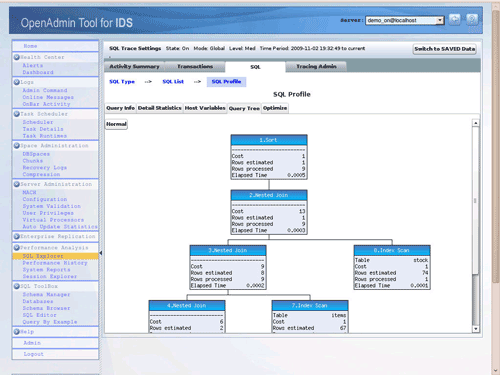500x375 pixels.
Task: Expand the Enterprise Replication section icon
Action: click(x=17, y=236)
